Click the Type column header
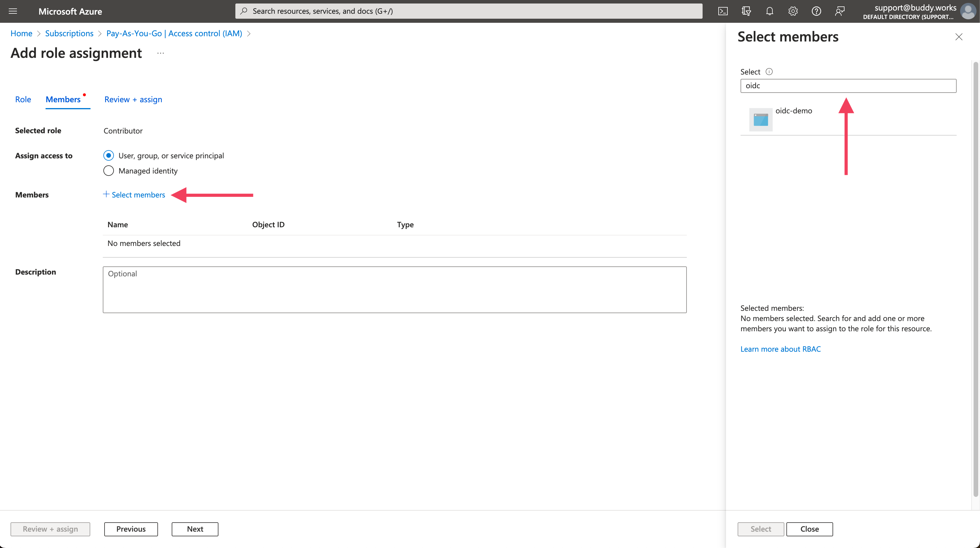Viewport: 980px width, 548px height. (405, 225)
